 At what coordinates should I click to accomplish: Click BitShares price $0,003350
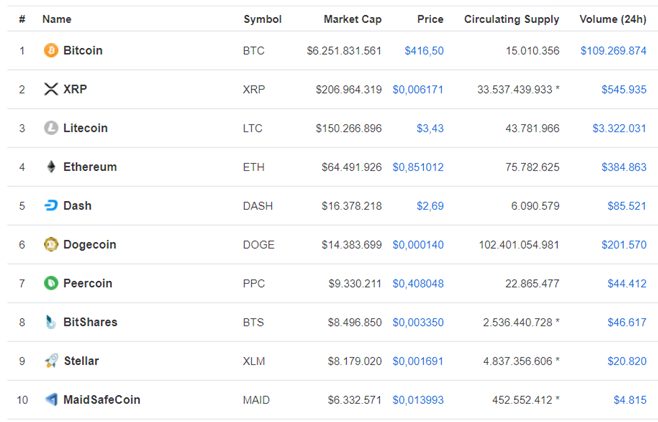[418, 322]
